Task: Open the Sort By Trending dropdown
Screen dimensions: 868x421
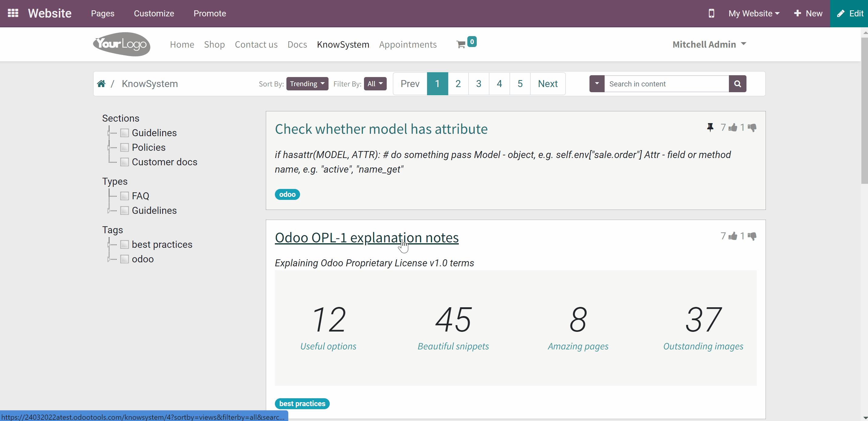Action: click(307, 84)
